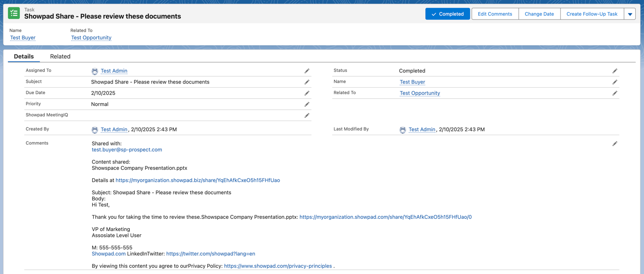644x274 pixels.
Task: Open the test.buyer@sp-prospect.com email link
Action: (127, 150)
